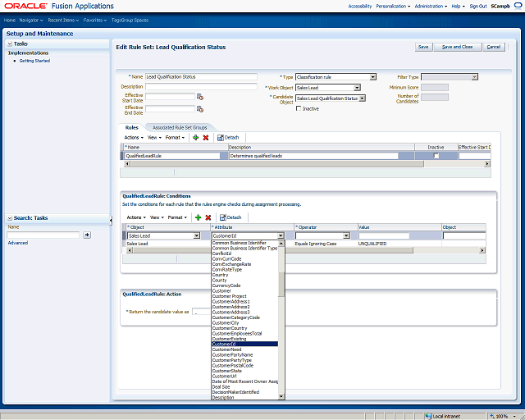
Task: Click the Save button
Action: point(423,47)
